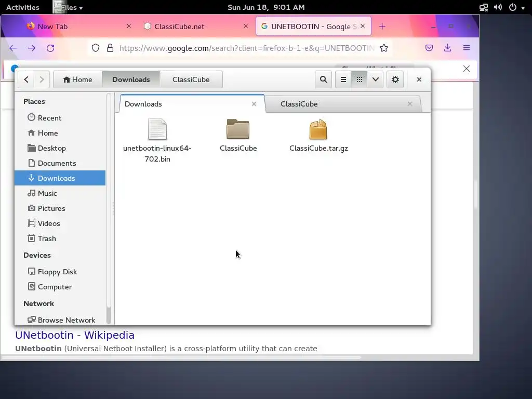
Task: Open Pictures in sidebar
Action: (x=60, y=208)
